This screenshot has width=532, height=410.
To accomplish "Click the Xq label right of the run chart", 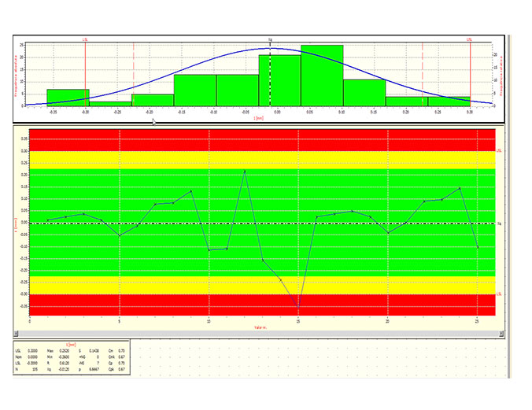I will (x=499, y=223).
